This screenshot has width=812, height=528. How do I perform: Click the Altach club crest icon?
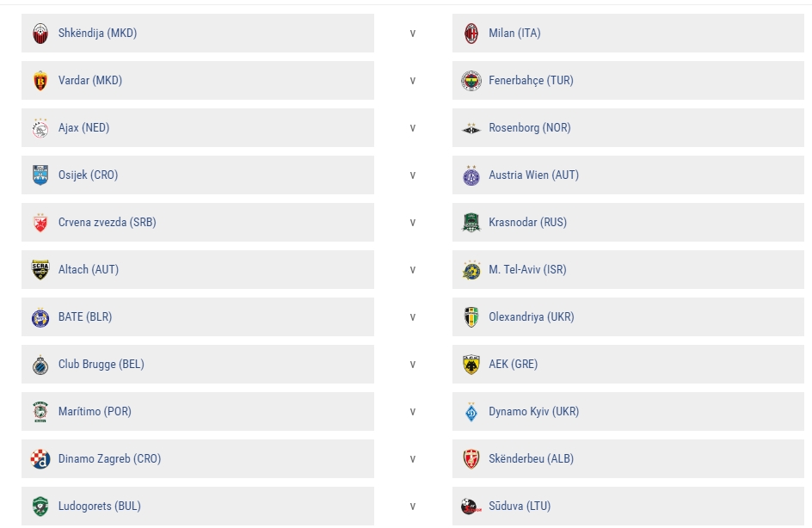[40, 270]
